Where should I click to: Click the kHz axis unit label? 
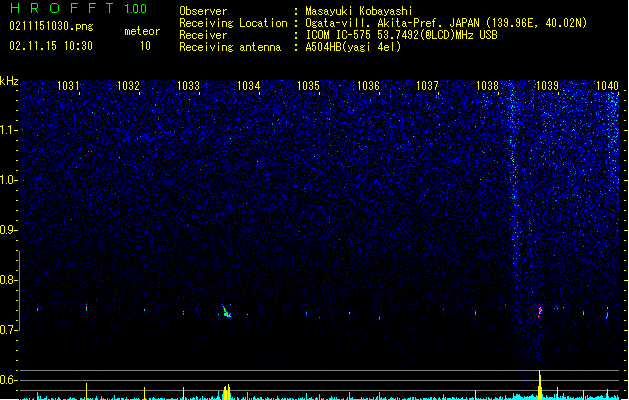9,81
